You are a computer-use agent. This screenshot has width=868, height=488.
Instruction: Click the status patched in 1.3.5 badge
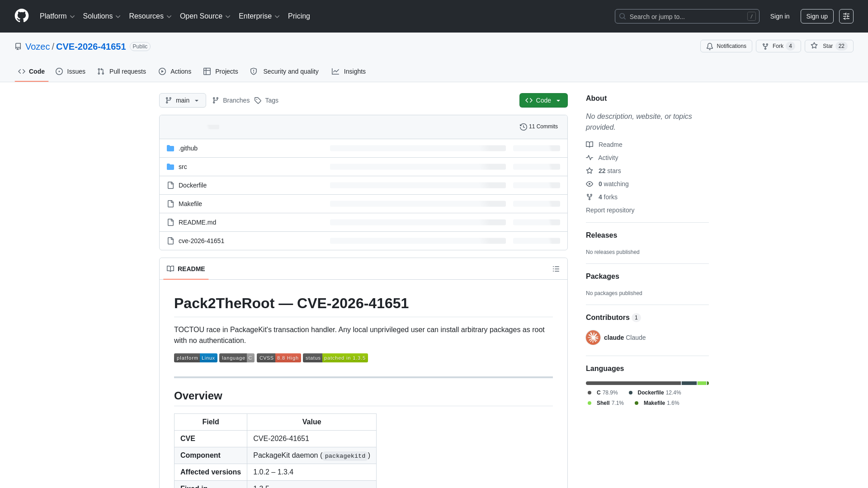(x=335, y=358)
